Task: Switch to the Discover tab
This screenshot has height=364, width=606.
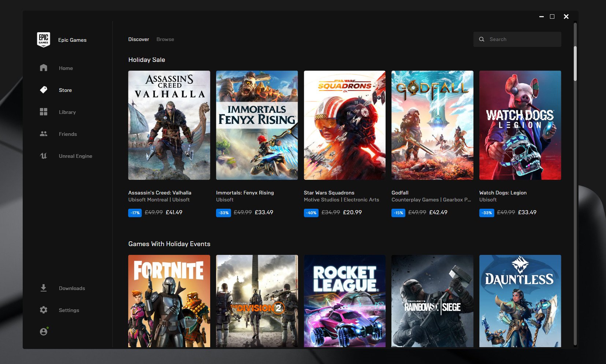Action: (138, 39)
